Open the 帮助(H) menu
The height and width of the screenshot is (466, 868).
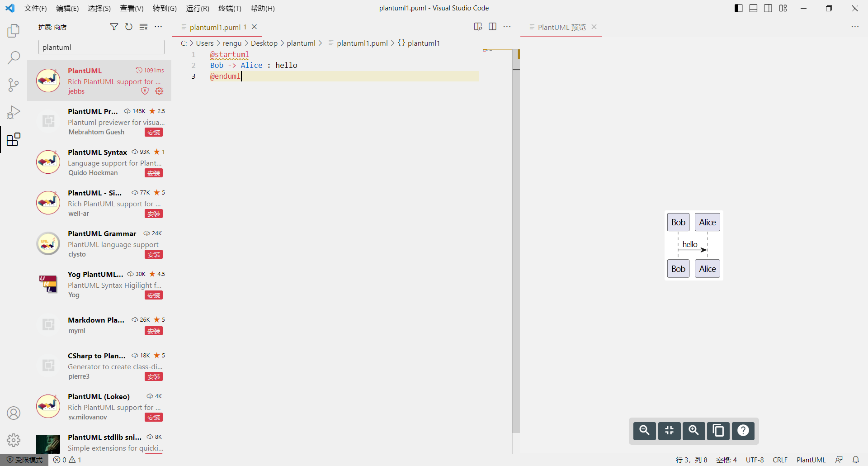coord(263,8)
